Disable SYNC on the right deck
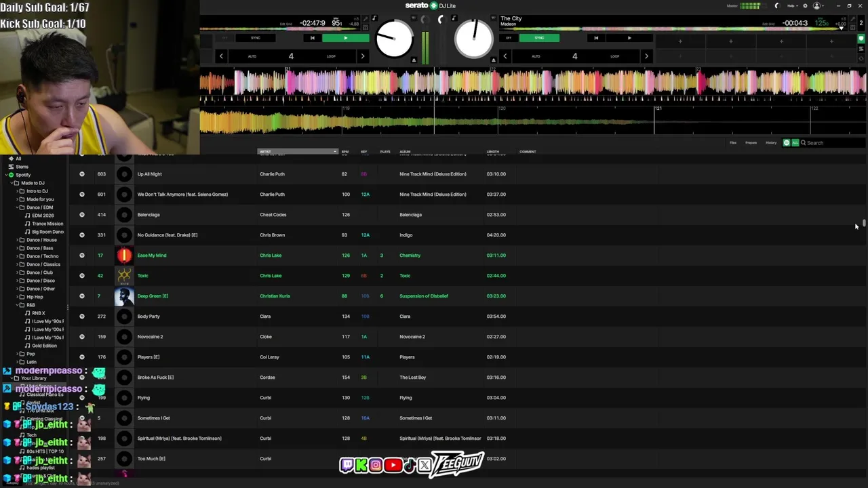The height and width of the screenshot is (488, 868). (539, 38)
